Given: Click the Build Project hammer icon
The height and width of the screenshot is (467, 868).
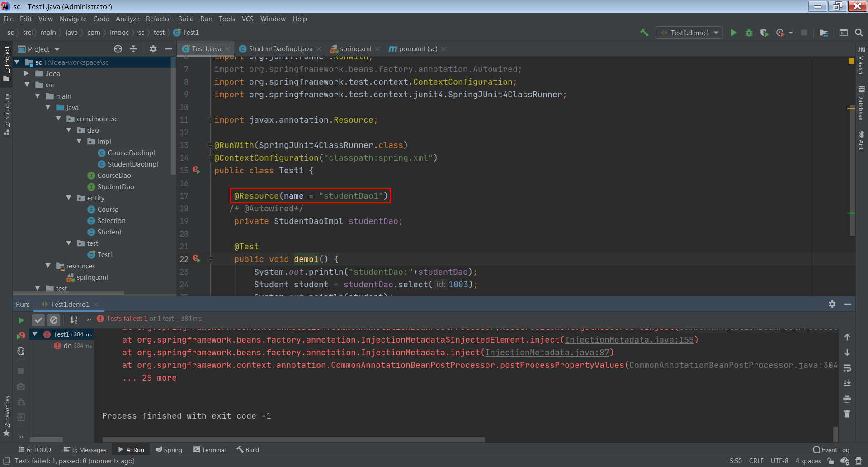Looking at the screenshot, I should pyautogui.click(x=644, y=33).
